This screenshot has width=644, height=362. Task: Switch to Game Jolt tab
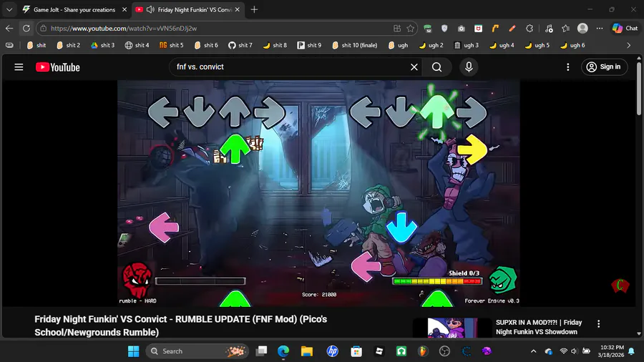coord(74,9)
